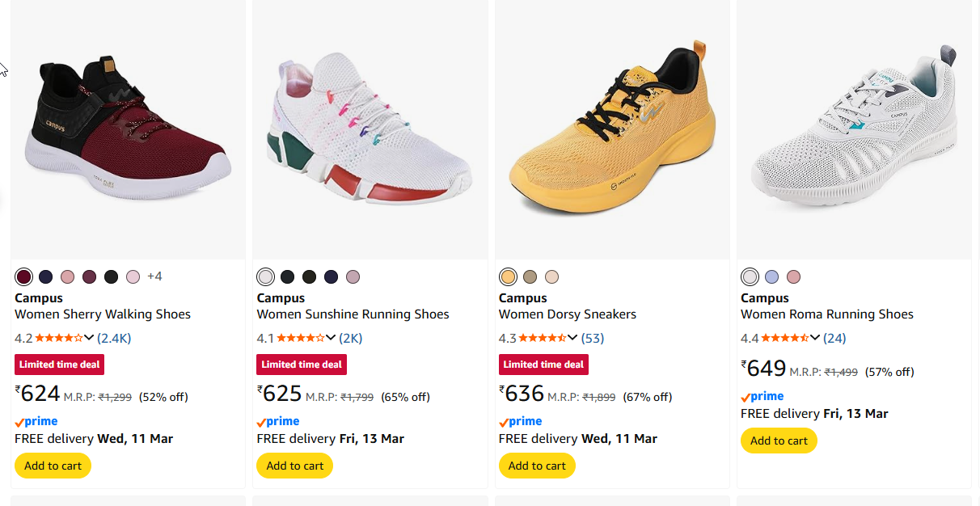Image resolution: width=980 pixels, height=506 pixels.
Task: Select maroon color swatch for Sherry Walking Shoes
Action: click(x=24, y=277)
